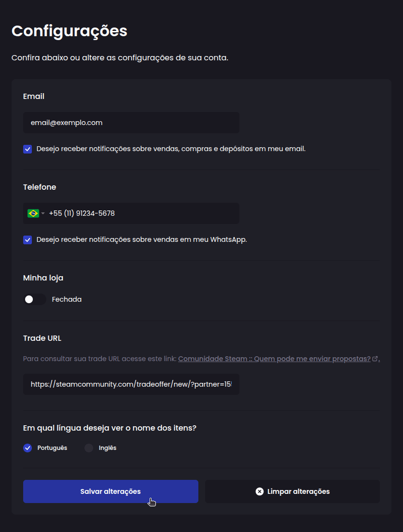Click the WhatsApp notifications description text

click(x=141, y=240)
